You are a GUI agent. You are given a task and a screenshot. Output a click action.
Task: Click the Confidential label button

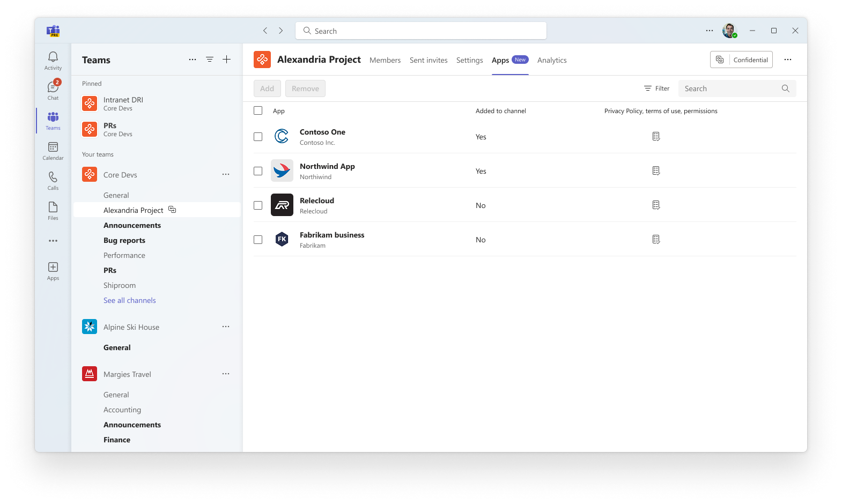pyautogui.click(x=741, y=60)
